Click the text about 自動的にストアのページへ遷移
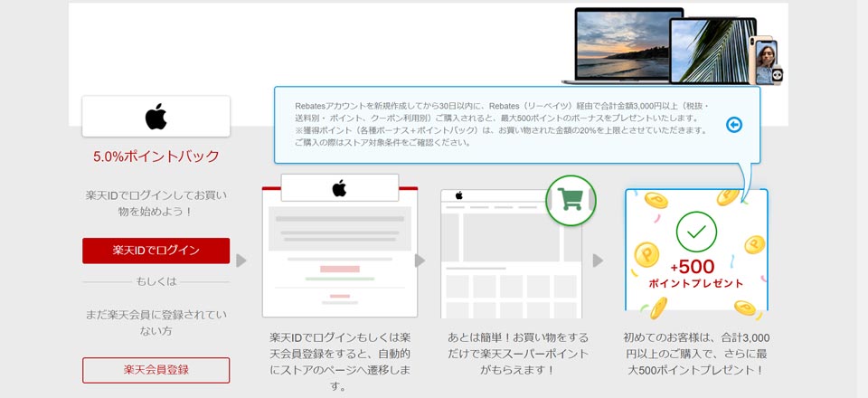The width and height of the screenshot is (868, 398). 340,362
